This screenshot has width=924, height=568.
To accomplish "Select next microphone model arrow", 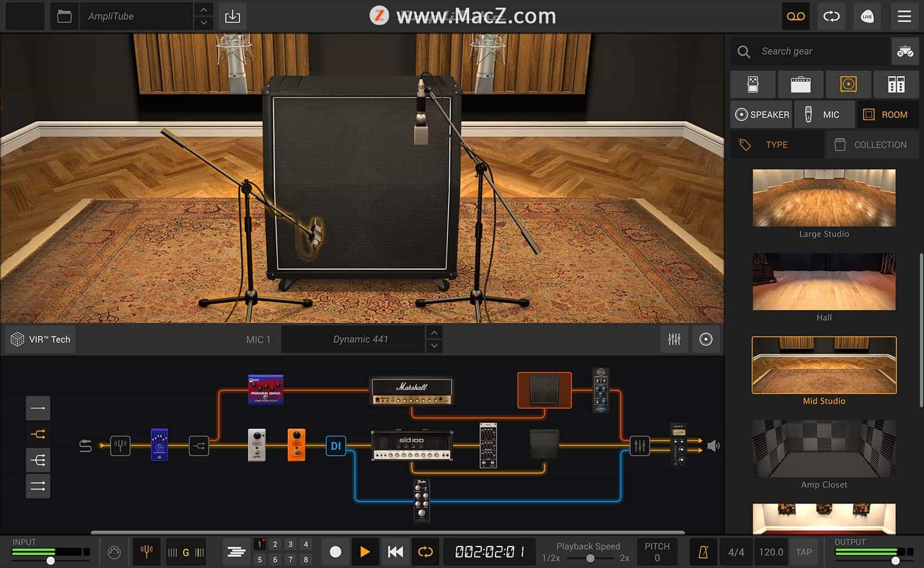I will (x=434, y=346).
